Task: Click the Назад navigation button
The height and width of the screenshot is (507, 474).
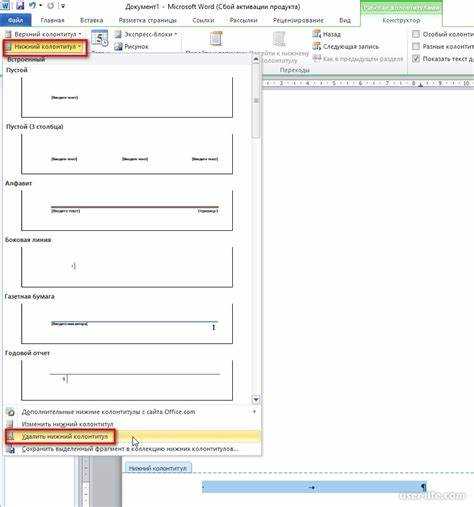Action: [327, 34]
